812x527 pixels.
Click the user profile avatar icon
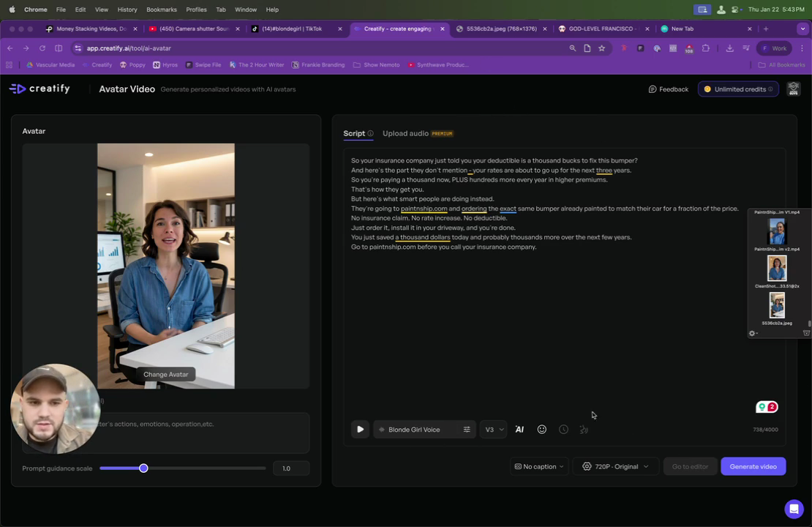[x=794, y=89]
